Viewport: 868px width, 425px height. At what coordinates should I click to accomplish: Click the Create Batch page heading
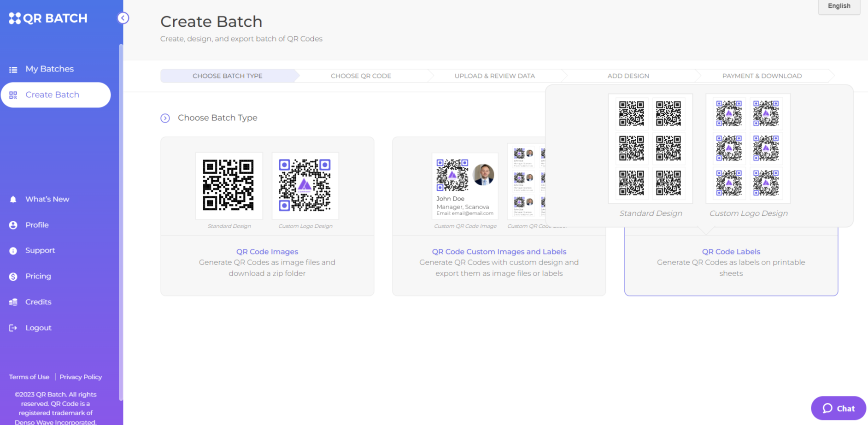[x=211, y=22]
